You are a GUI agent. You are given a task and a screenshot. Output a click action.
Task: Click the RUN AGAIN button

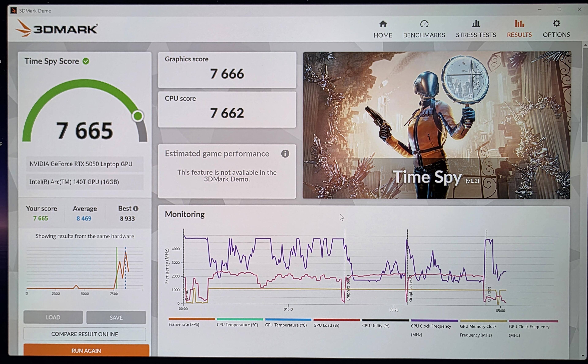coord(86,350)
